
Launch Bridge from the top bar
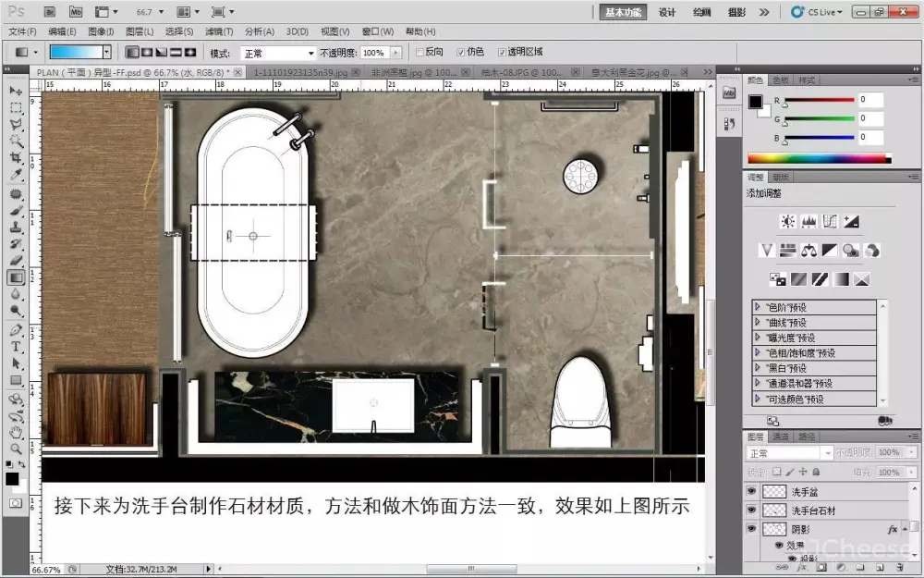50,12
